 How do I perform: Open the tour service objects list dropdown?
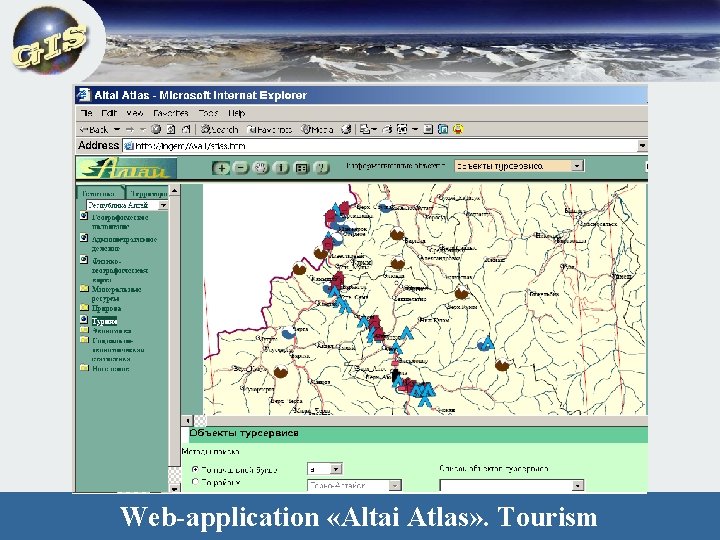(512, 485)
